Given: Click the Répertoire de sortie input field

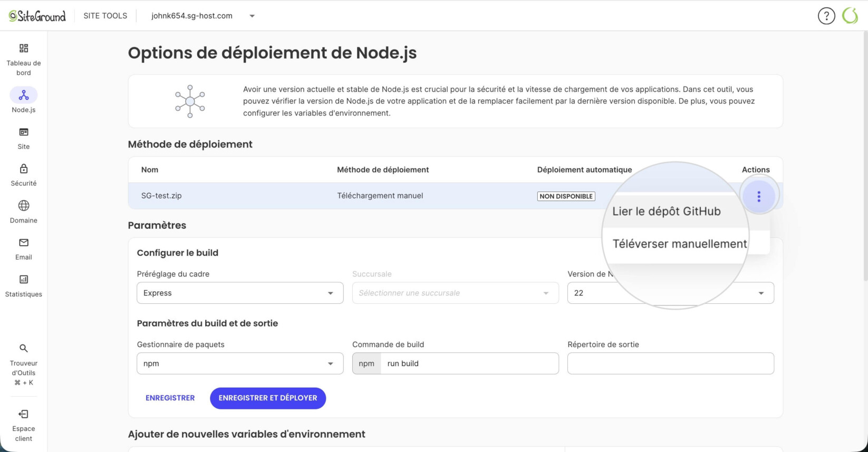Looking at the screenshot, I should coord(670,363).
